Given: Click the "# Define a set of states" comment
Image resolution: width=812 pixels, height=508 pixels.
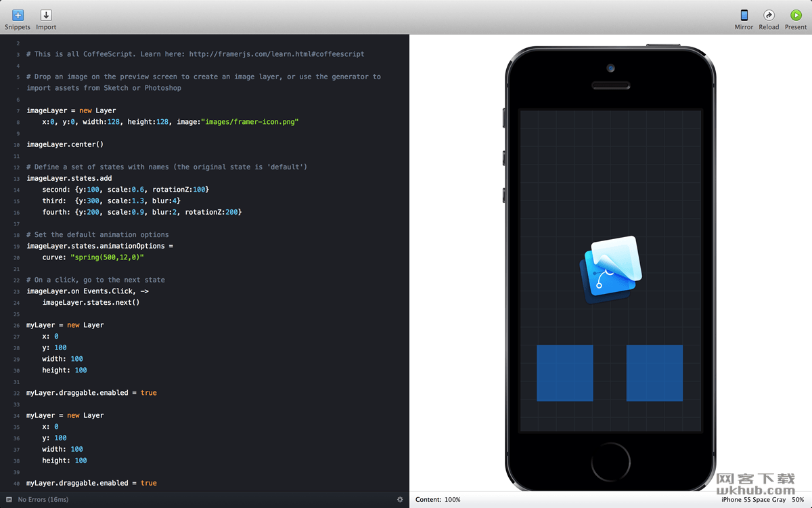Looking at the screenshot, I should pos(166,167).
